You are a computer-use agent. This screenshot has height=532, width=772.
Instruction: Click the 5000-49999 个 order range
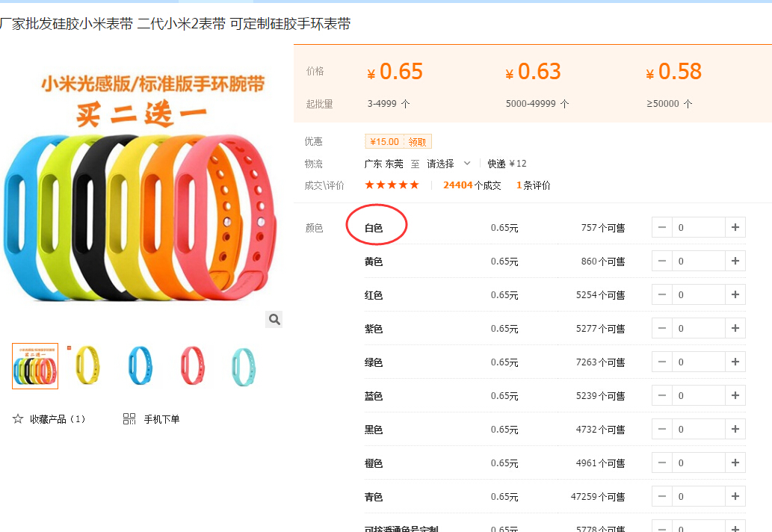[537, 104]
